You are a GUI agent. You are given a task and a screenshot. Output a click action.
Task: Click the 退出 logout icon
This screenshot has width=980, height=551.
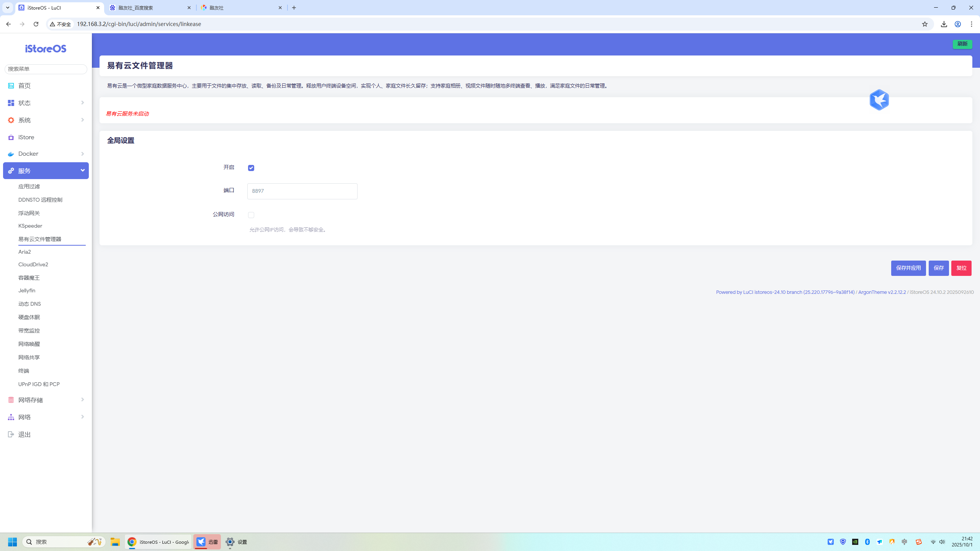[11, 434]
